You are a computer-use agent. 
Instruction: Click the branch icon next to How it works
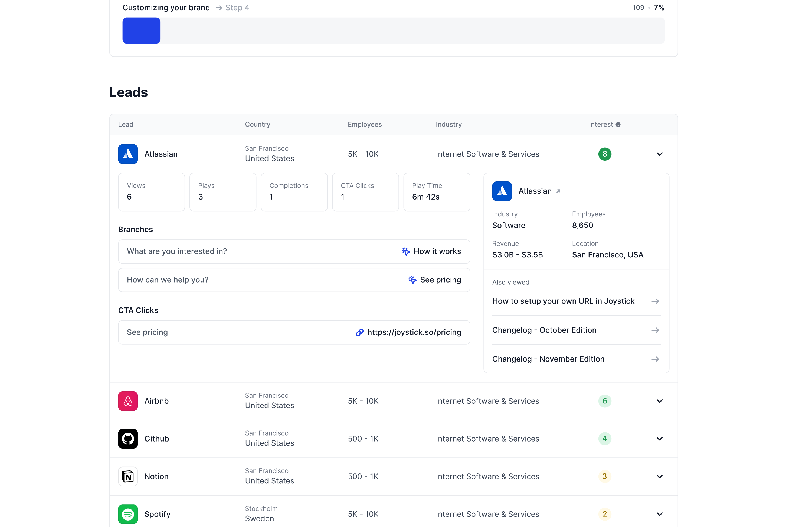point(405,251)
